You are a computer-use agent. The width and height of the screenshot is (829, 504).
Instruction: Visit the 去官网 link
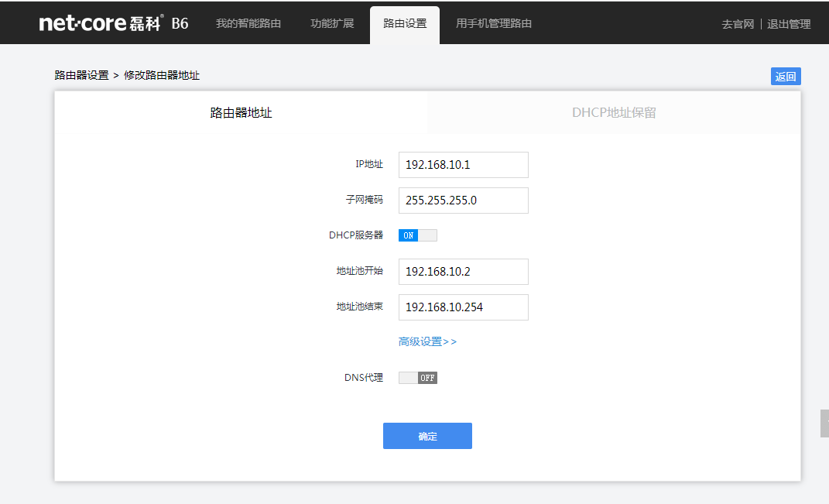(738, 24)
